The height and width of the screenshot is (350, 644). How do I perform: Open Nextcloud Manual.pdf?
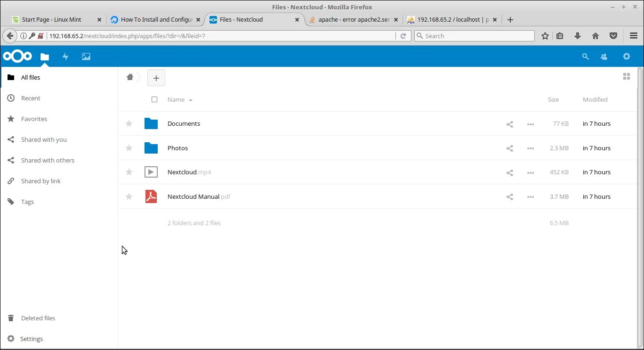tap(199, 196)
